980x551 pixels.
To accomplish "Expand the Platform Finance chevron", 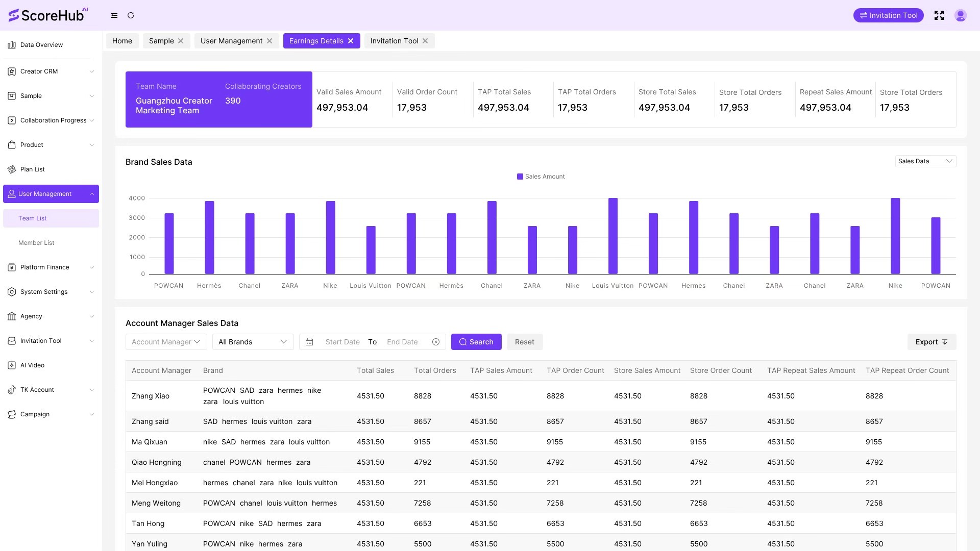I will pyautogui.click(x=92, y=267).
